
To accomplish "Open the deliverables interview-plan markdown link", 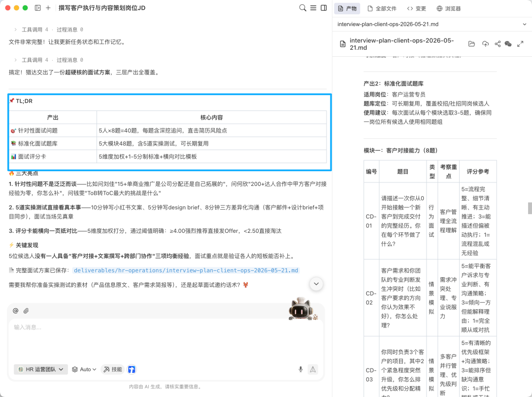I will [x=186, y=270].
